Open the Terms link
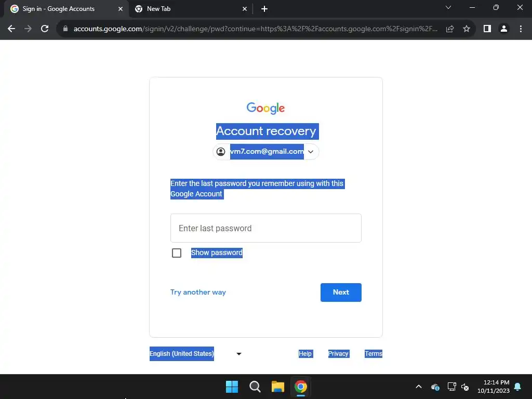This screenshot has height=399, width=532. 374,353
